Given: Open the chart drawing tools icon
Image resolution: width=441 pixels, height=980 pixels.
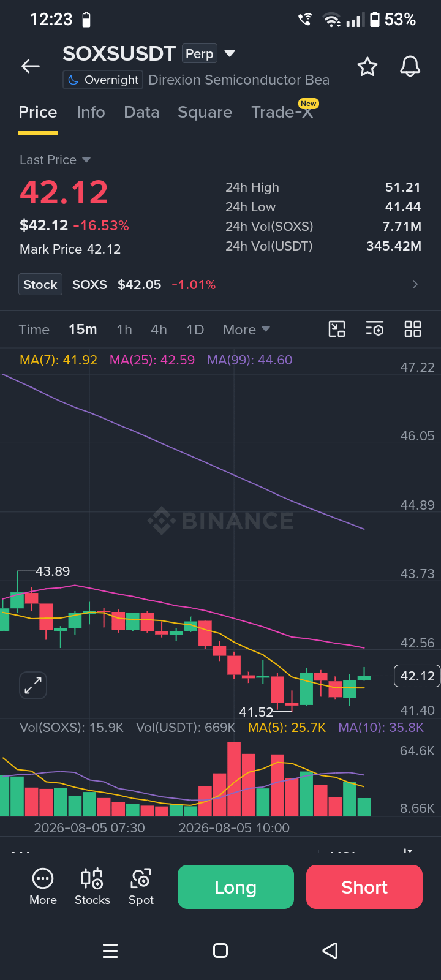Looking at the screenshot, I should pyautogui.click(x=337, y=329).
